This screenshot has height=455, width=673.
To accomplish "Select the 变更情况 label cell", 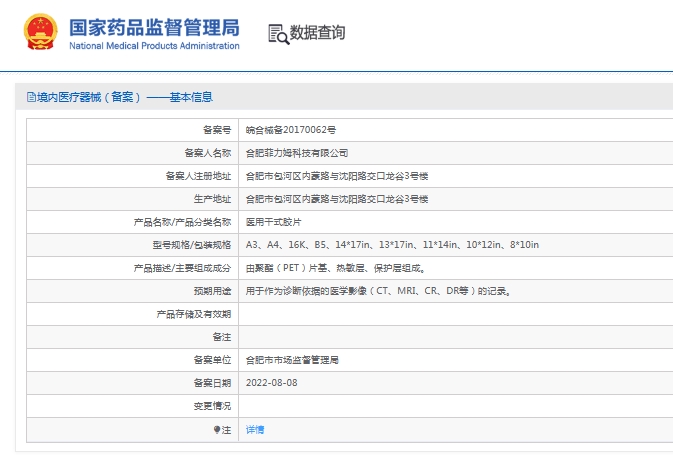I will 212,406.
